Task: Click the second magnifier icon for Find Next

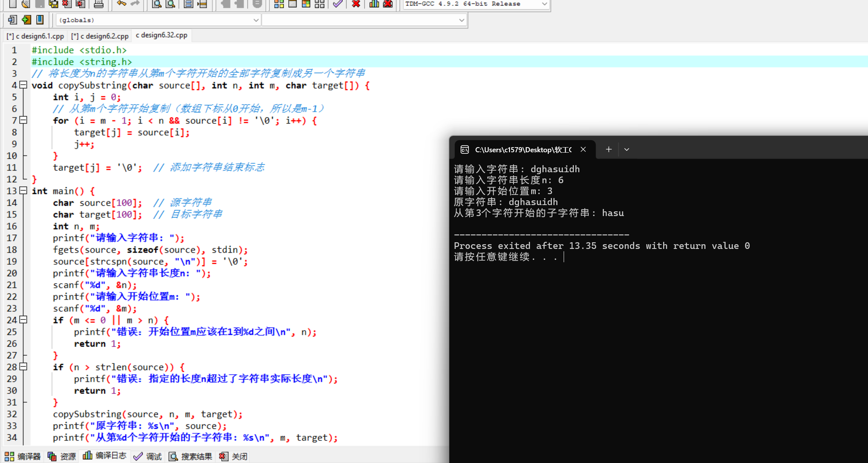Action: click(x=171, y=4)
